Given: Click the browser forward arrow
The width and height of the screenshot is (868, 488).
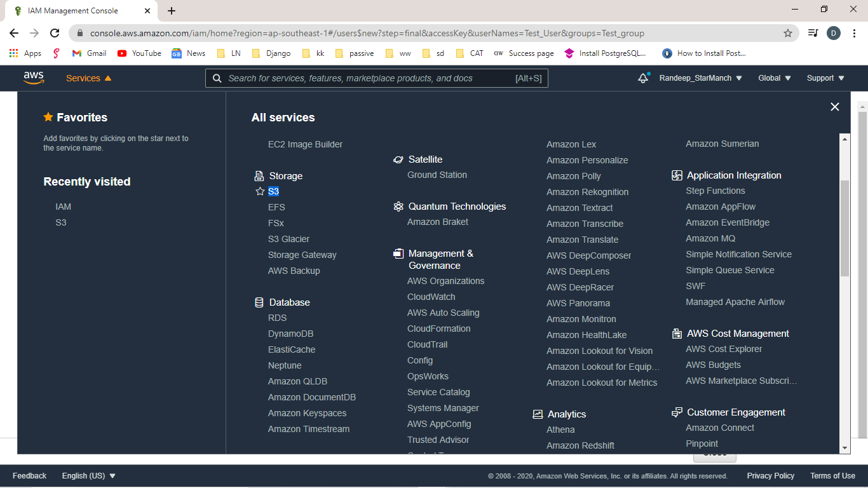Looking at the screenshot, I should [34, 33].
